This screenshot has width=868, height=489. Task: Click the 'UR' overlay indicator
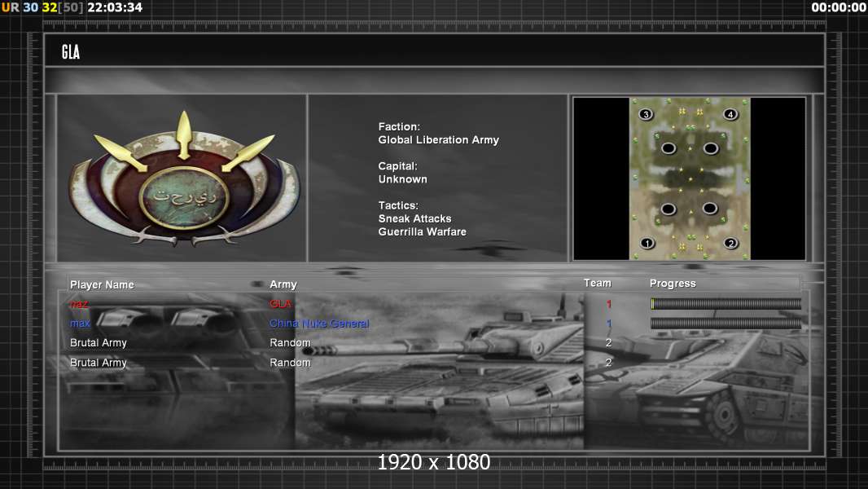pos(10,7)
